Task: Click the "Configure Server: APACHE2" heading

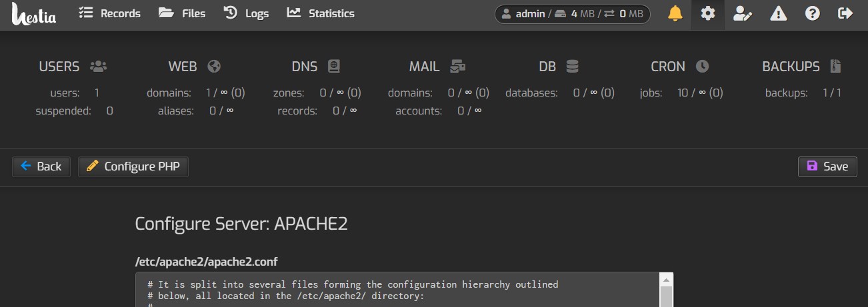Action: tap(241, 224)
